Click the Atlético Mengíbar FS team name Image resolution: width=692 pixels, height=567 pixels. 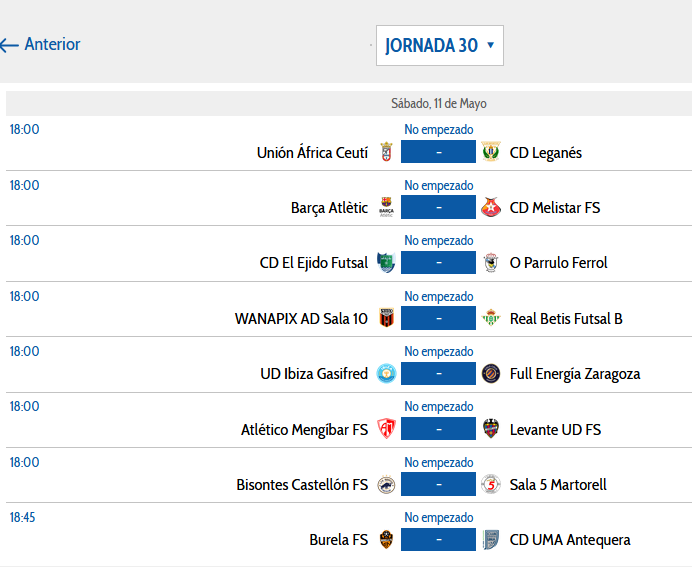pyautogui.click(x=304, y=429)
